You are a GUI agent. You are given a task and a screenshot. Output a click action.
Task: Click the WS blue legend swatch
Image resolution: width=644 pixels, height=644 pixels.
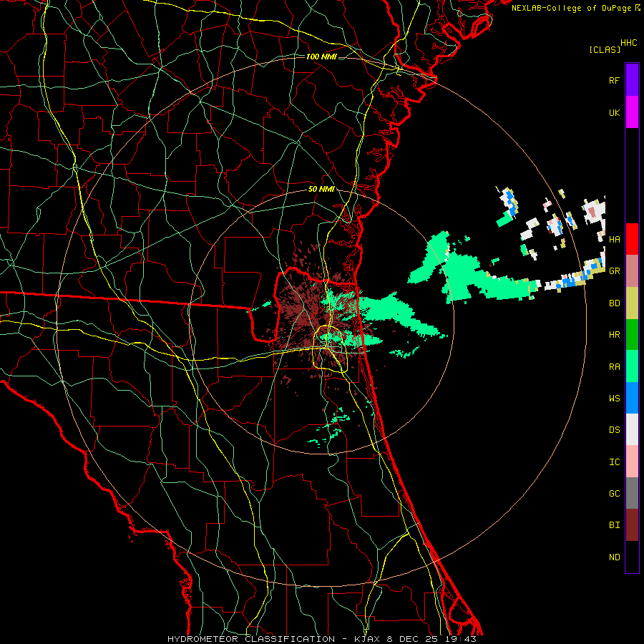tap(632, 398)
